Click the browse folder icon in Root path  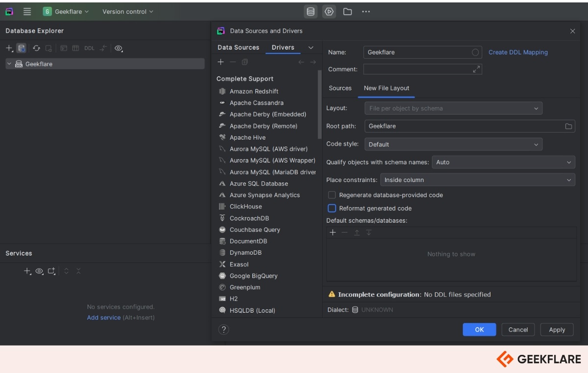(568, 126)
